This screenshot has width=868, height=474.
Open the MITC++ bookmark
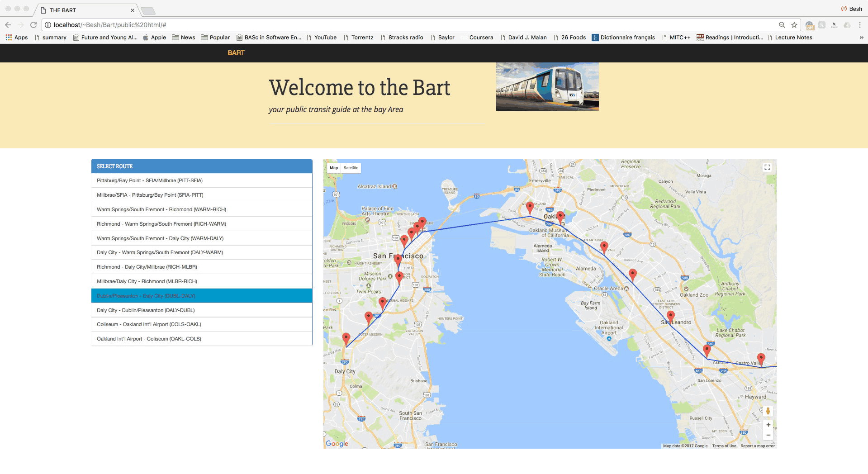coord(676,38)
